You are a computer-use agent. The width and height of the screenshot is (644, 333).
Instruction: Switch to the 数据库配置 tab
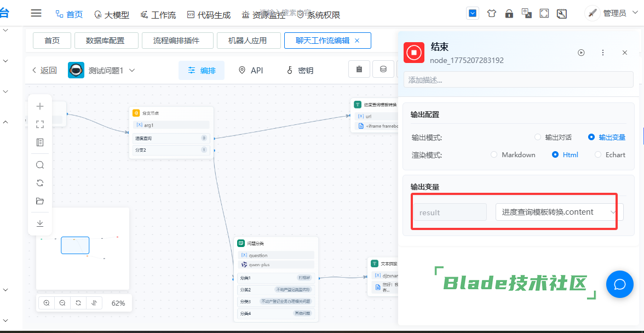pos(105,41)
